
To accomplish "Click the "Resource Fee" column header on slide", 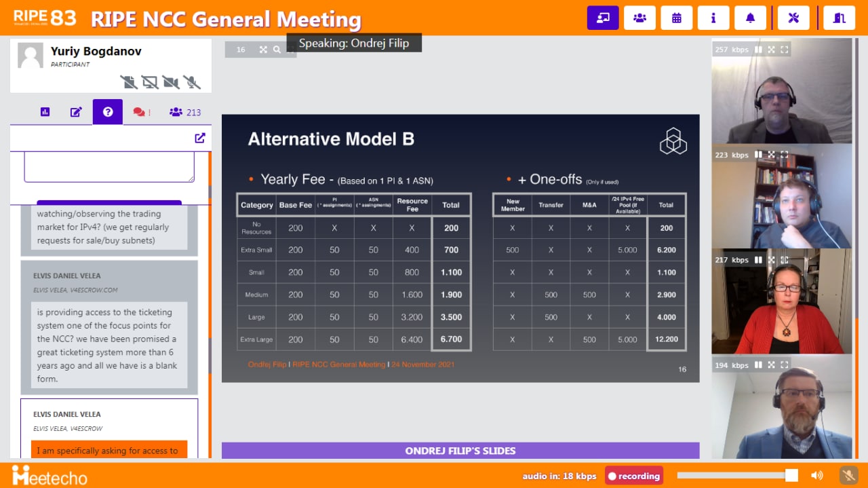I will [412, 204].
